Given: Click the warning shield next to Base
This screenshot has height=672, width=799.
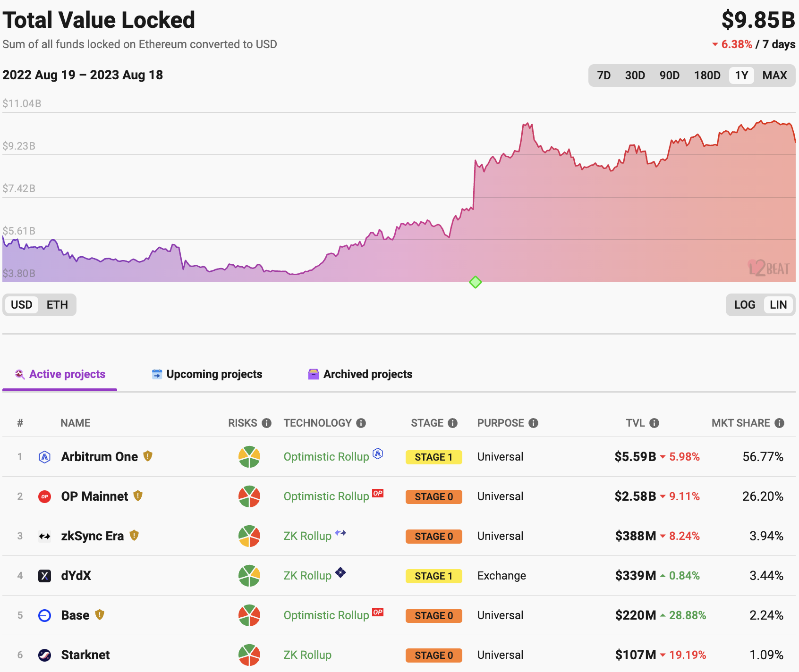Looking at the screenshot, I should pyautogui.click(x=100, y=614).
